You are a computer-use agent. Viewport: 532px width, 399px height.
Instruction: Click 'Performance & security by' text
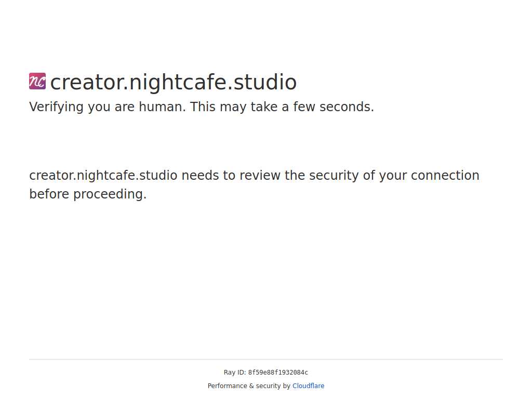coord(249,386)
